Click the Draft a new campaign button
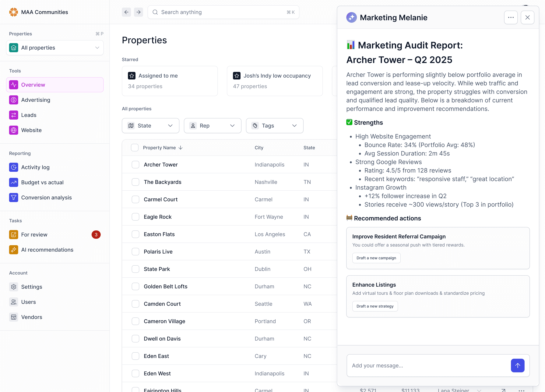Viewport: 545px width, 392px height. coord(376,258)
